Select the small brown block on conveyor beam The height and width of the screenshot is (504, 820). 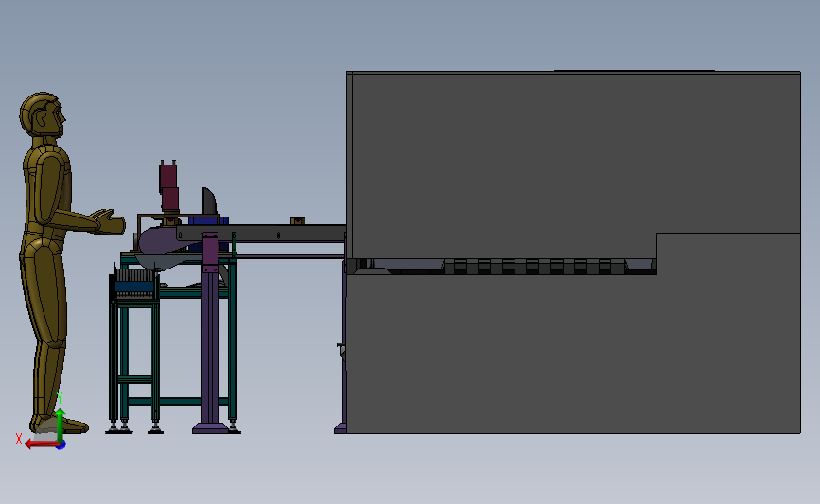click(x=298, y=221)
